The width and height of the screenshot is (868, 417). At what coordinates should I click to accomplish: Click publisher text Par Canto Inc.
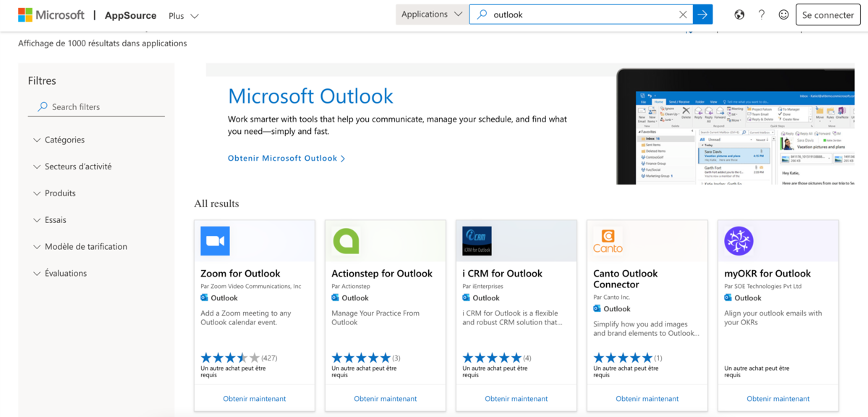pos(612,297)
